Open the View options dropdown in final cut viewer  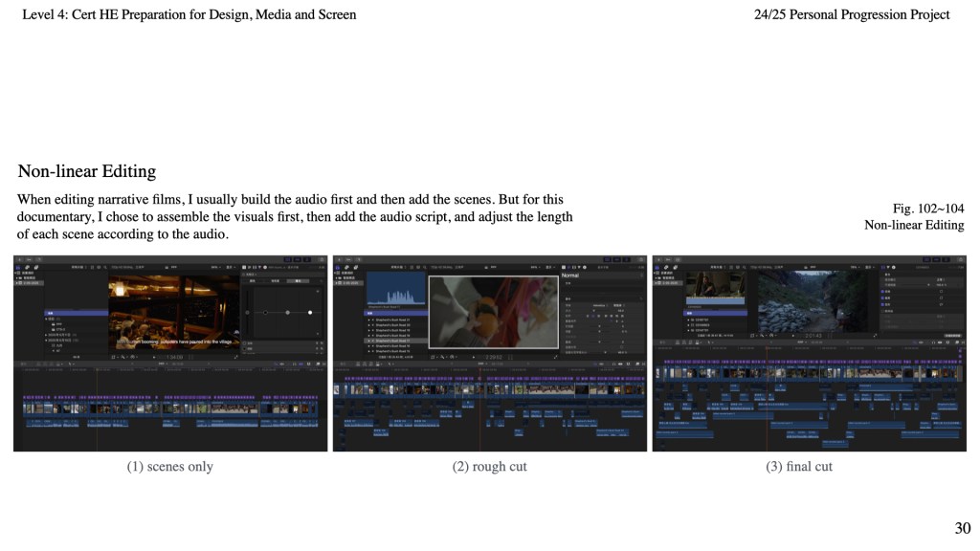(869, 267)
